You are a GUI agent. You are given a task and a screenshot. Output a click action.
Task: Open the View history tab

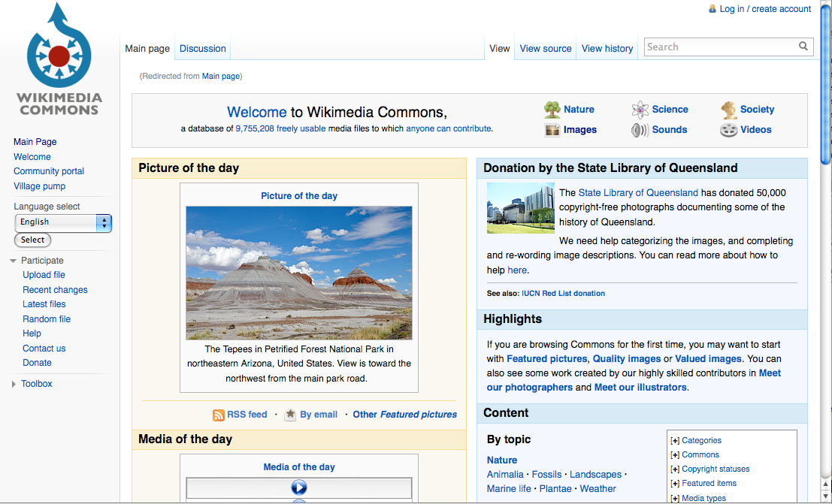(x=607, y=48)
